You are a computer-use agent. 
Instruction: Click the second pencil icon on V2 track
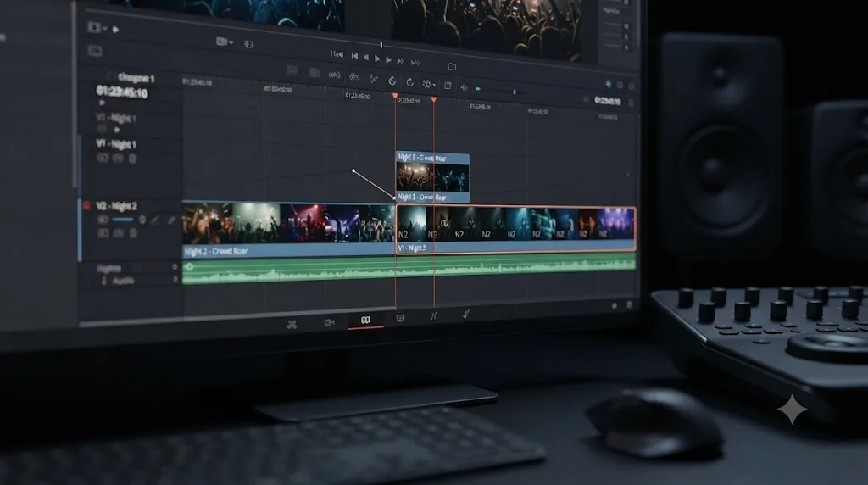(171, 220)
